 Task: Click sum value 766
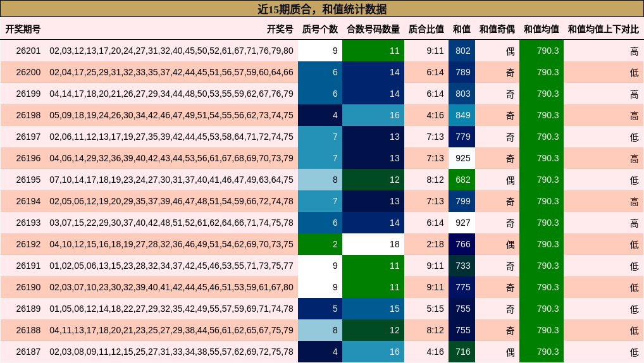tap(462, 244)
